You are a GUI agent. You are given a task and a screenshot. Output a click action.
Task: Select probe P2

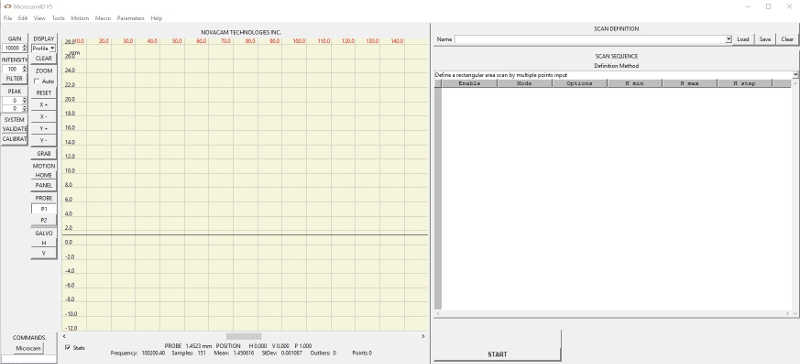(x=44, y=220)
